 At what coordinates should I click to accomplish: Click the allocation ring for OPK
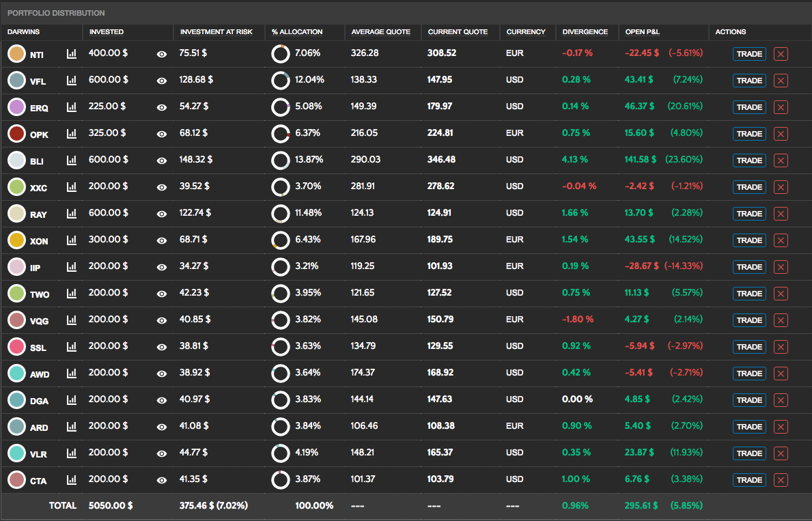click(280, 134)
